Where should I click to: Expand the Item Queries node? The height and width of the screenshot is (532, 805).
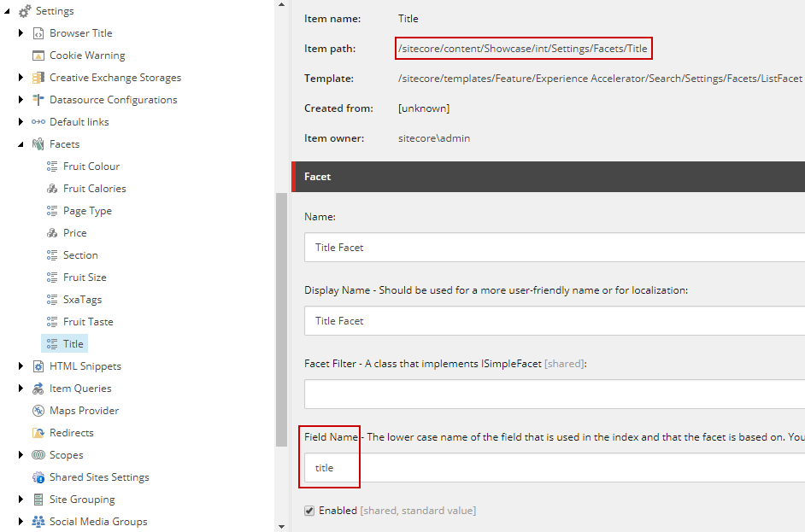21,388
